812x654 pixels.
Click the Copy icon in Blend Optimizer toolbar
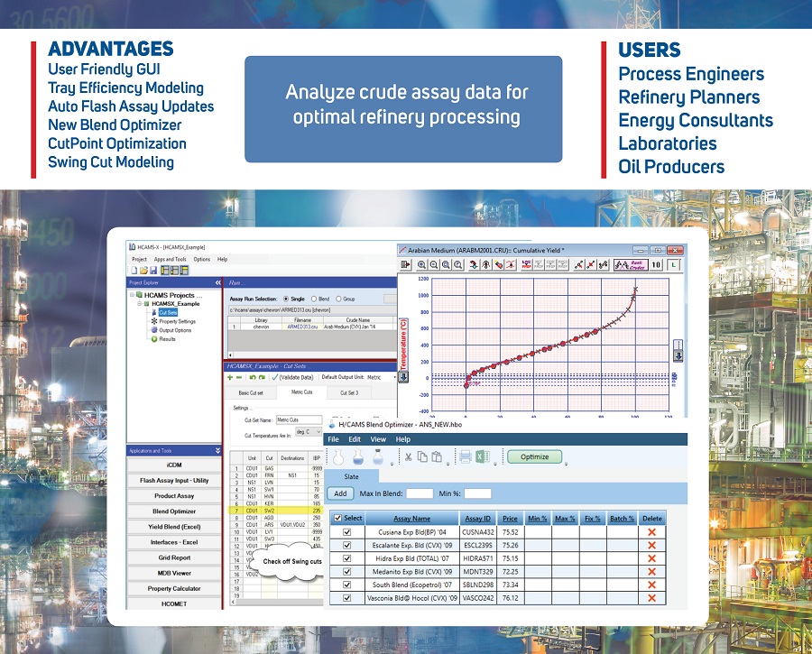[422, 456]
